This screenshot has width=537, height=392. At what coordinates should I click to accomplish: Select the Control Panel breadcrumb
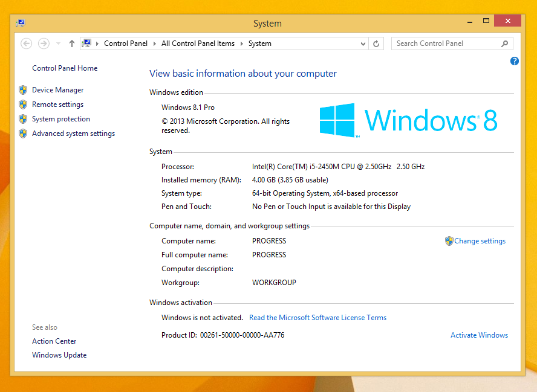(x=125, y=43)
